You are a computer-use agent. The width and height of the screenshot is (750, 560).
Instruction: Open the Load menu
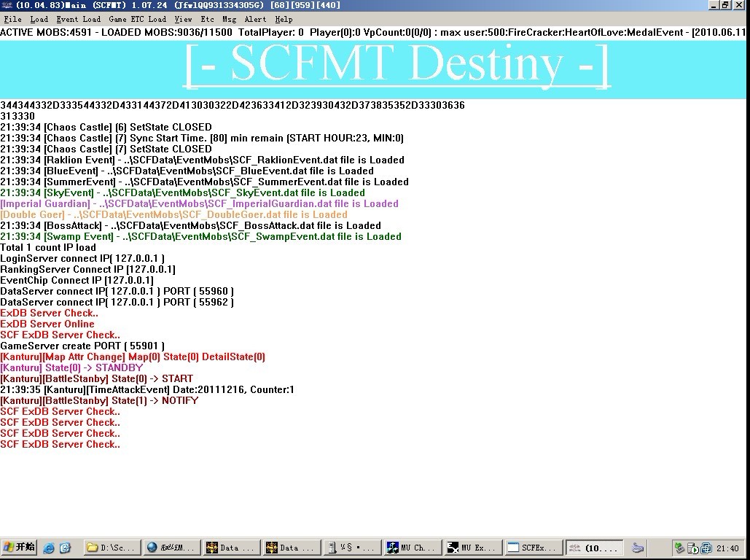(x=39, y=19)
